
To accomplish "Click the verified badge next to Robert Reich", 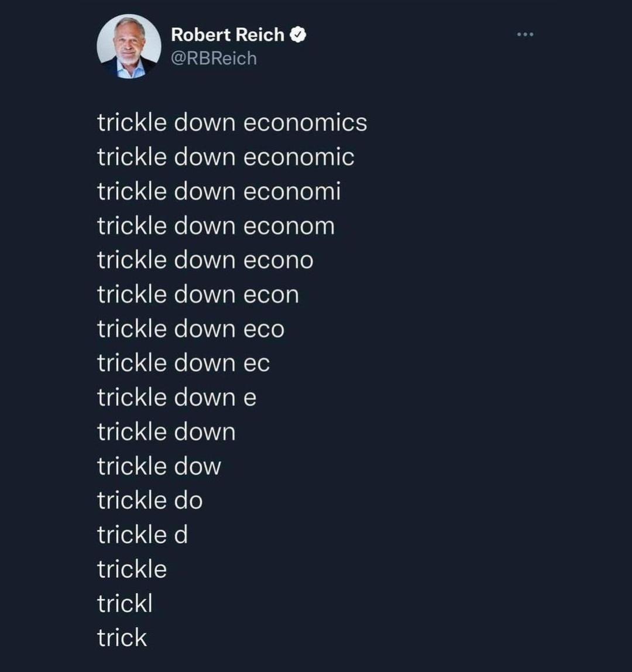I will click(298, 34).
